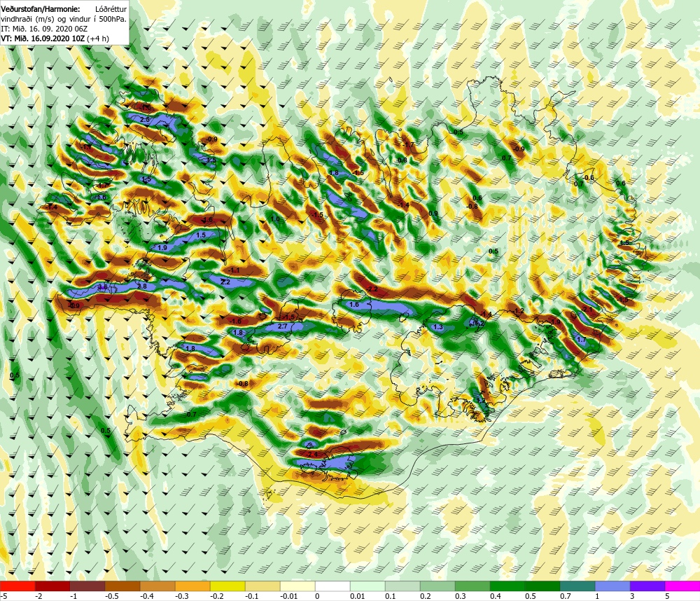
Task: Select the magenta legend swatch right of 5
Action: click(x=682, y=586)
